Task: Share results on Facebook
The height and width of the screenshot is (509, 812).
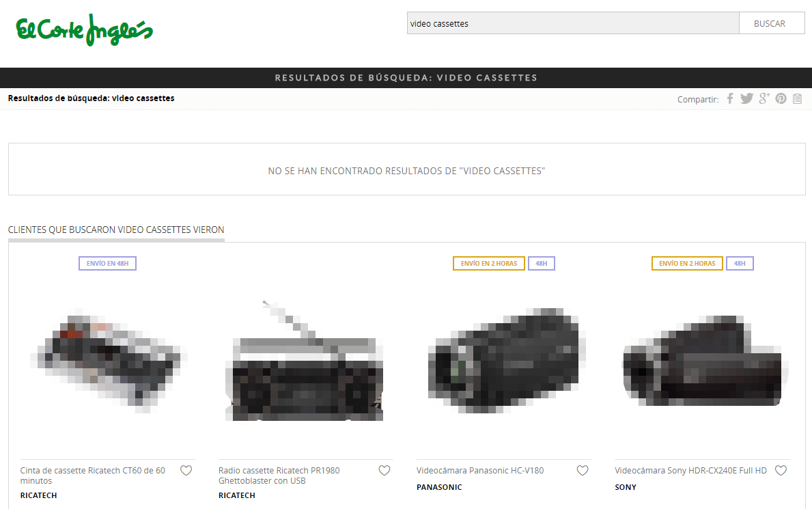Action: 729,98
